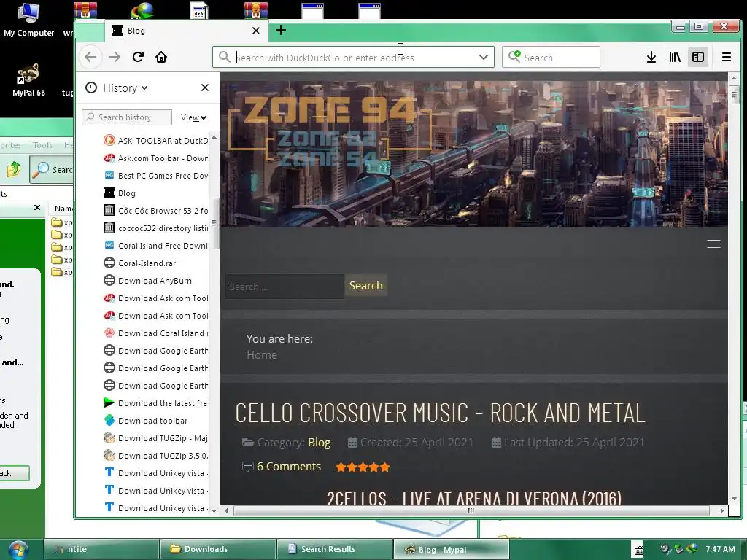Close the History sidebar
This screenshot has width=747, height=560.
coord(205,87)
